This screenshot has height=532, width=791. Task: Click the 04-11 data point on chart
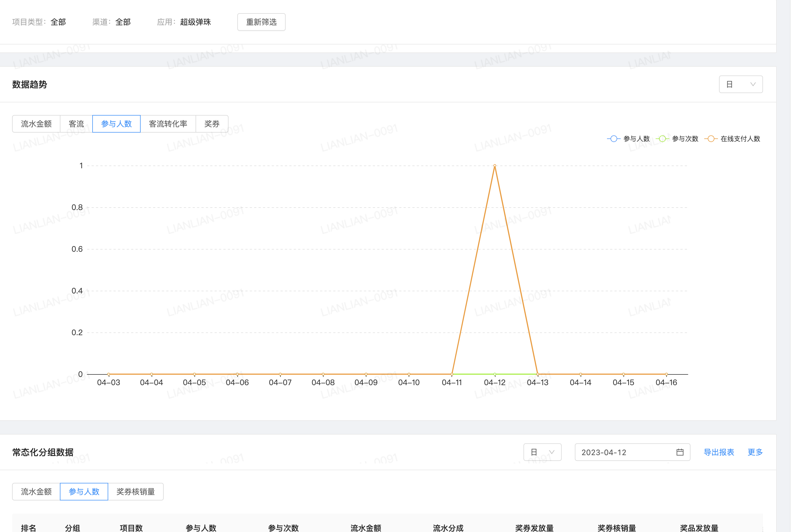[x=452, y=374]
